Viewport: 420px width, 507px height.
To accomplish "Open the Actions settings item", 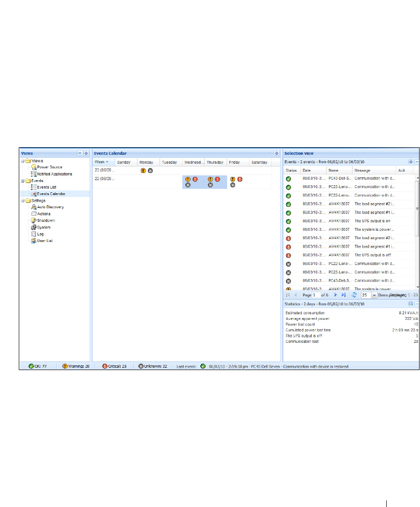I will (44, 214).
